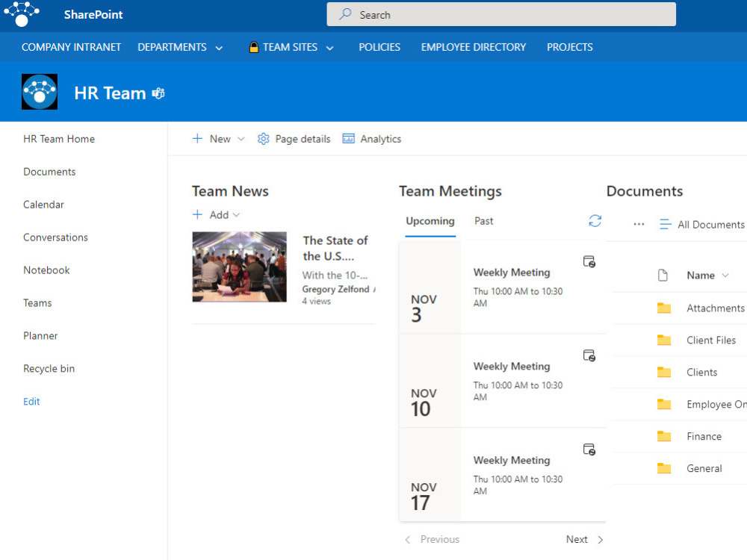Open Company Intranet in top navigation
Screen dimensions: 747x560
click(71, 47)
